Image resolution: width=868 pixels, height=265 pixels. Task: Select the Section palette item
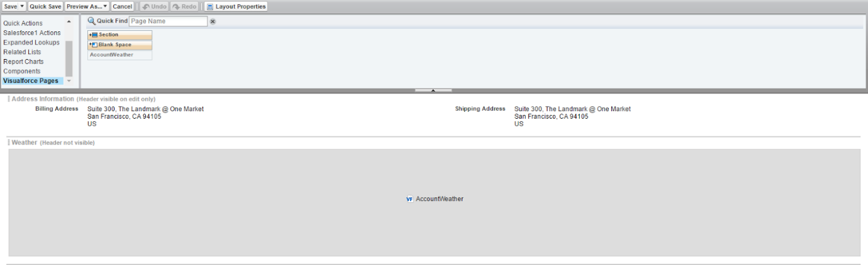click(x=120, y=35)
